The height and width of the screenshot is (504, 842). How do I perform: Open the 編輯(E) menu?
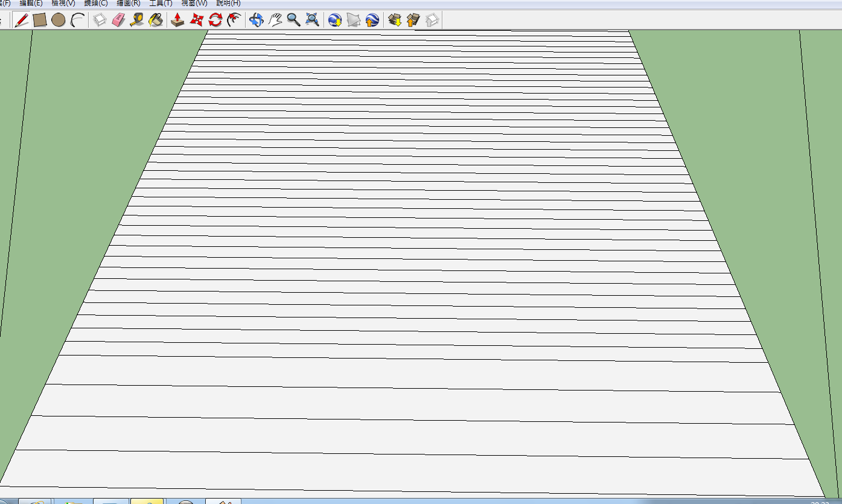click(x=31, y=4)
